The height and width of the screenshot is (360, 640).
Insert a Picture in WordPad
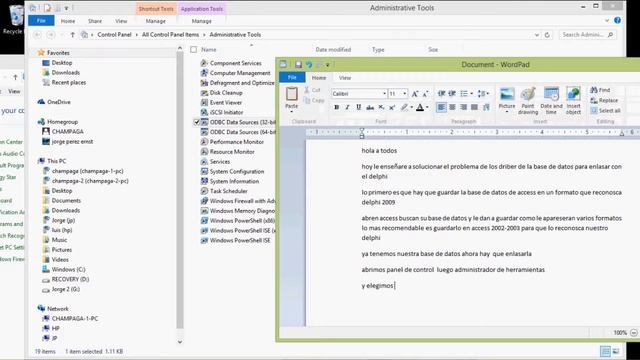pos(507,94)
